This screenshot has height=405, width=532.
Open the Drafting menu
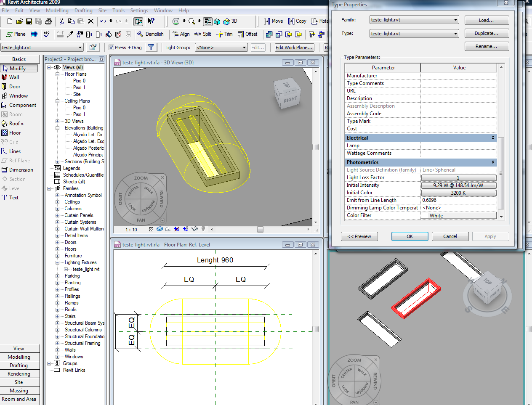(83, 10)
